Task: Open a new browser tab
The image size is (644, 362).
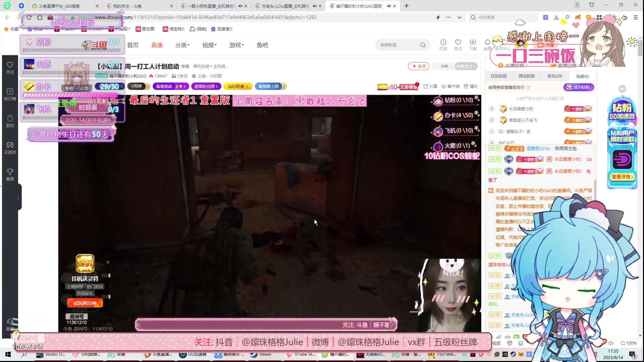Action: pos(407,6)
